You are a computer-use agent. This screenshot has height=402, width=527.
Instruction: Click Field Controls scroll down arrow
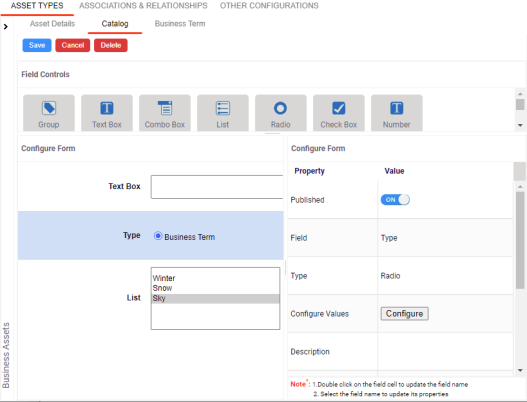point(520,125)
